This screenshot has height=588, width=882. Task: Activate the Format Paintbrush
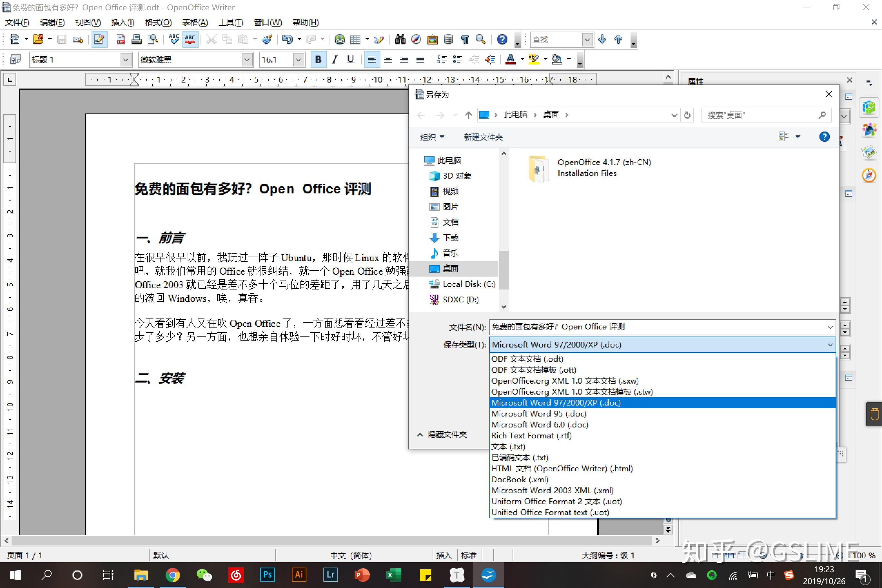(267, 39)
